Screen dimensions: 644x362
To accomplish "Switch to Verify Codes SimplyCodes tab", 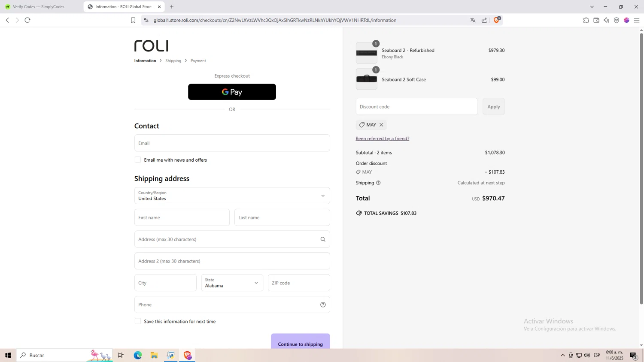I will [x=39, y=7].
